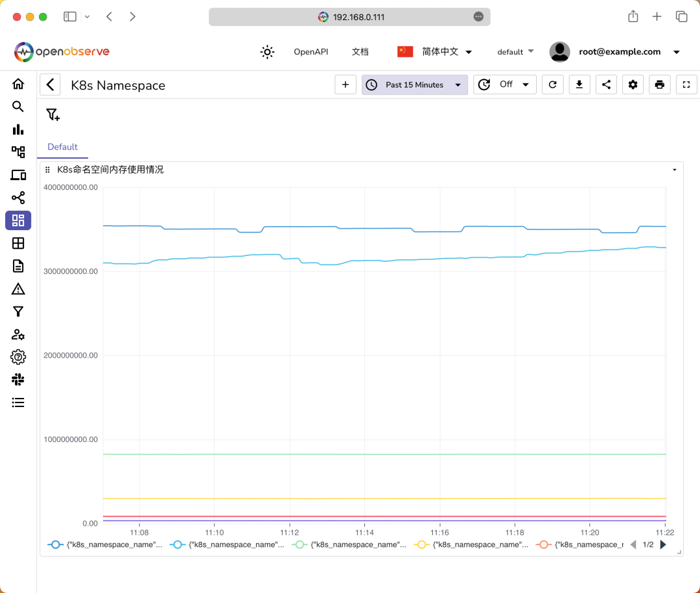Open Traces share-node icon in sidebar

(x=18, y=198)
